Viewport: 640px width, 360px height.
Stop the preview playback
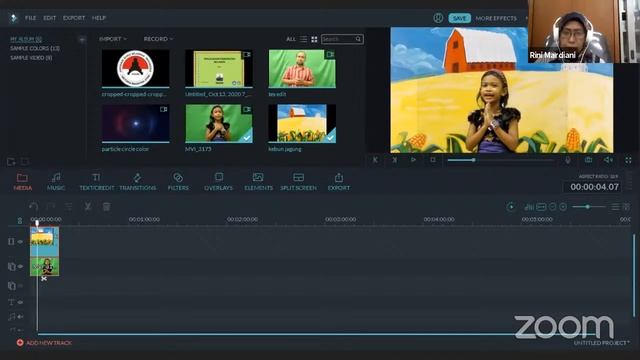[x=433, y=160]
